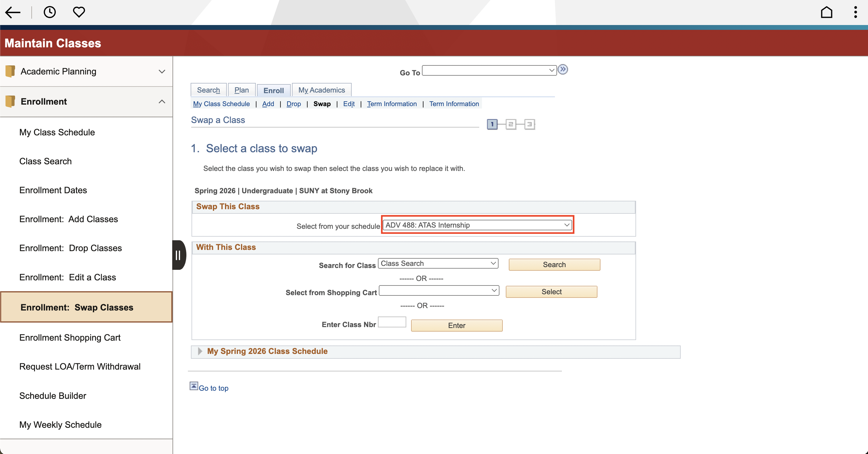
Task: Open the first Term Information link
Action: pyautogui.click(x=391, y=104)
